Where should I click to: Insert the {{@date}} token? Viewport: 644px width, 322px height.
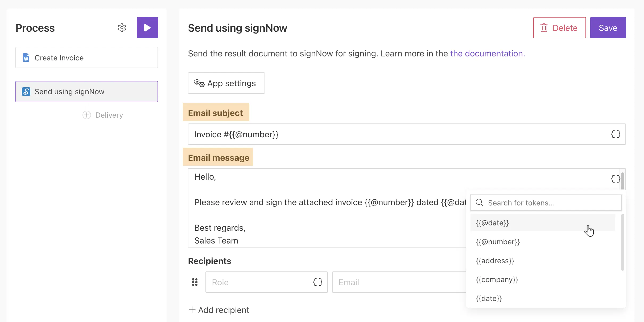coord(543,223)
